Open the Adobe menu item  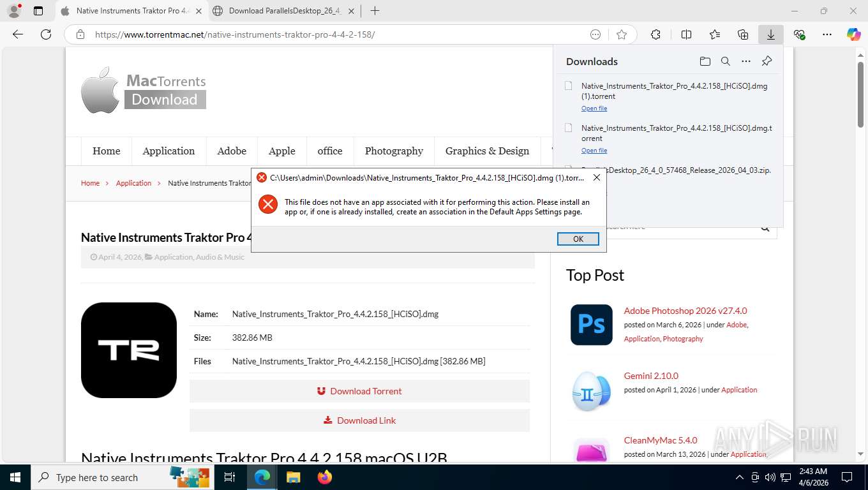(232, 151)
